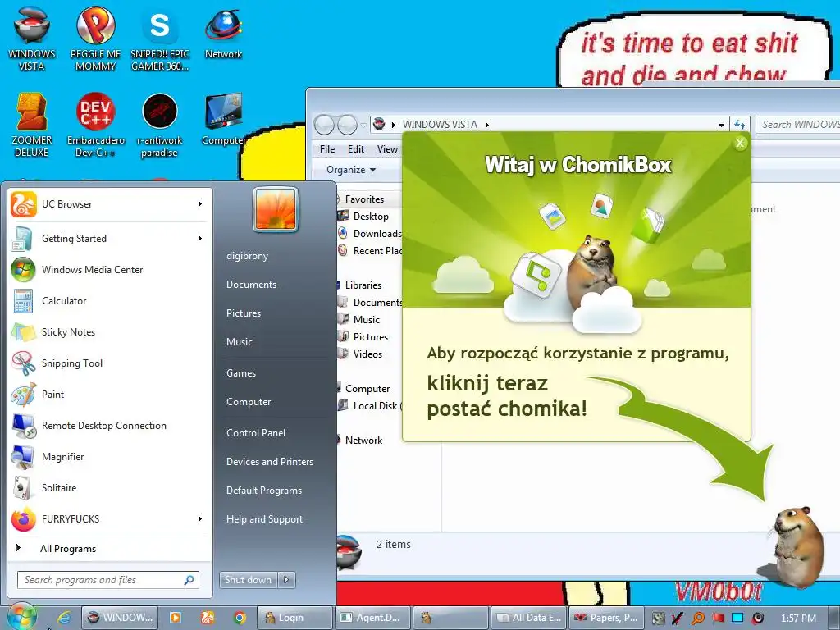Select the Skype SNIPED!! EPIC GAMER desktop icon
This screenshot has width=840, height=630.
[x=160, y=39]
